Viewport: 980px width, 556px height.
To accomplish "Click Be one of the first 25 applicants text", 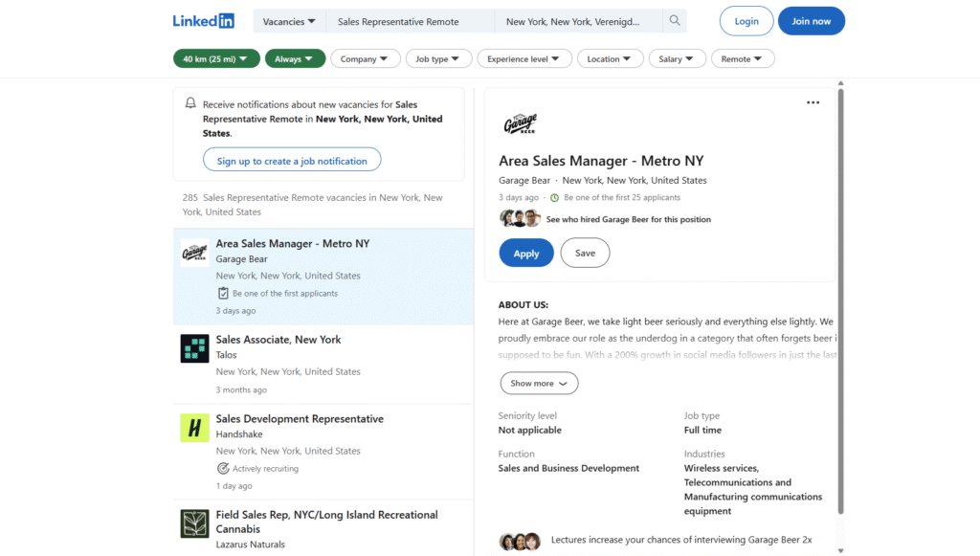I will click(622, 197).
